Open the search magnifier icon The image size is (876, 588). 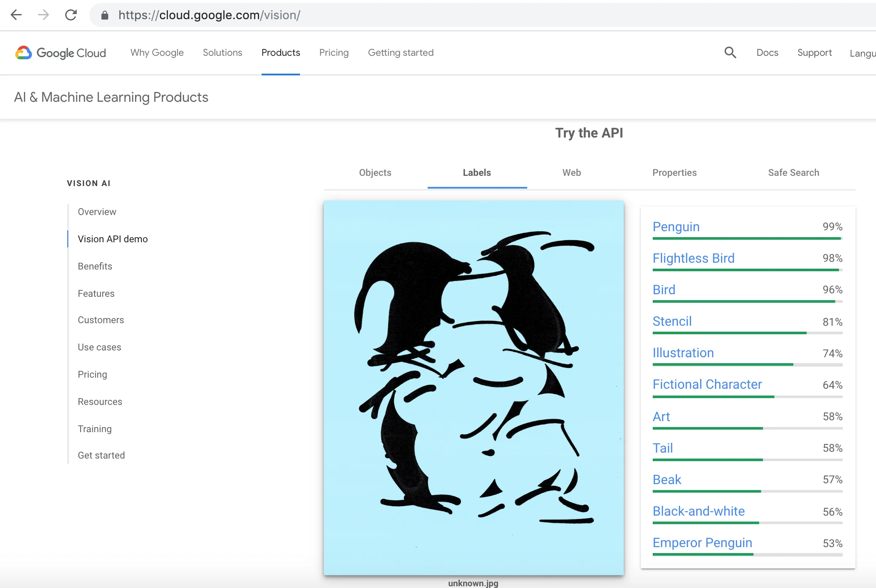(730, 52)
